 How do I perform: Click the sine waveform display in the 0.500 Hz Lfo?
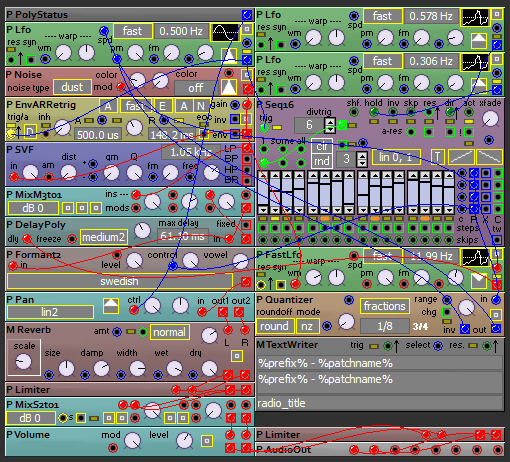coord(226,32)
